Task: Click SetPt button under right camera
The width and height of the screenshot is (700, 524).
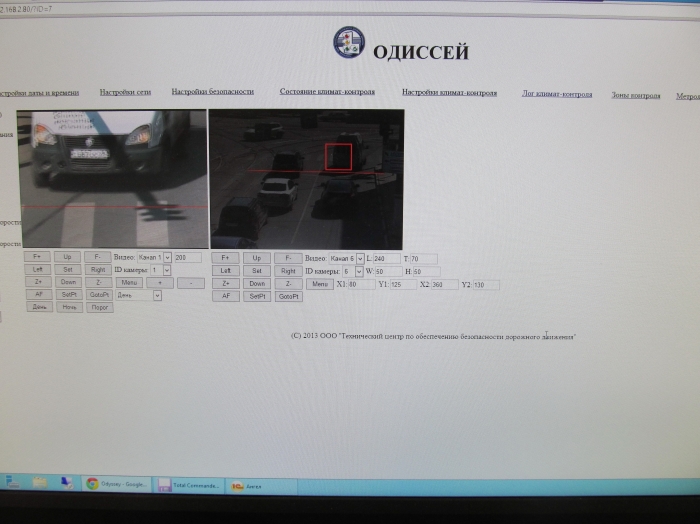Action: point(257,296)
